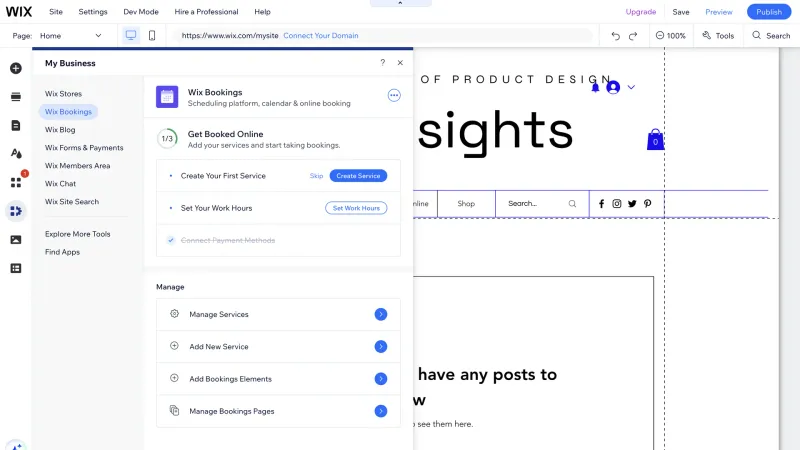Open the Help menu
This screenshot has width=800, height=450.
pos(262,12)
